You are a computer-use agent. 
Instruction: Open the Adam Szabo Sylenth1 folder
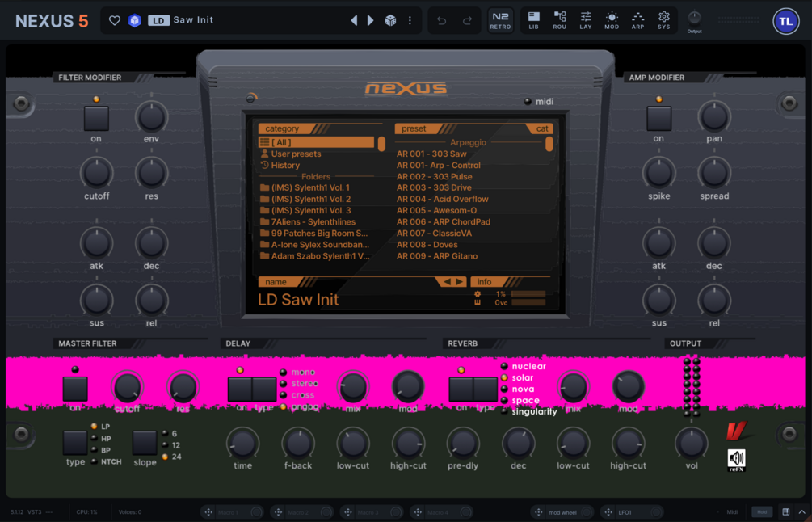coord(315,256)
